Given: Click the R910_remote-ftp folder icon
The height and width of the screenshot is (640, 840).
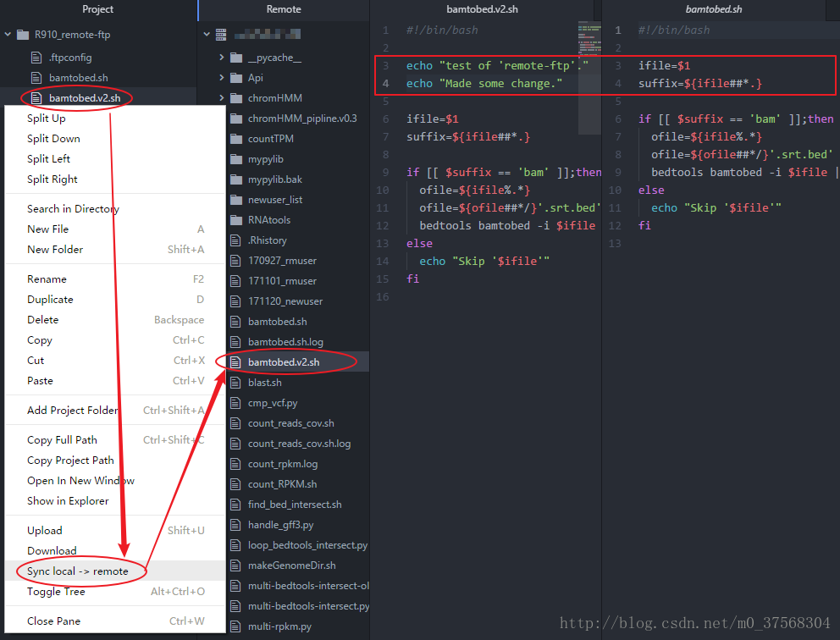Looking at the screenshot, I should pyautogui.click(x=23, y=35).
